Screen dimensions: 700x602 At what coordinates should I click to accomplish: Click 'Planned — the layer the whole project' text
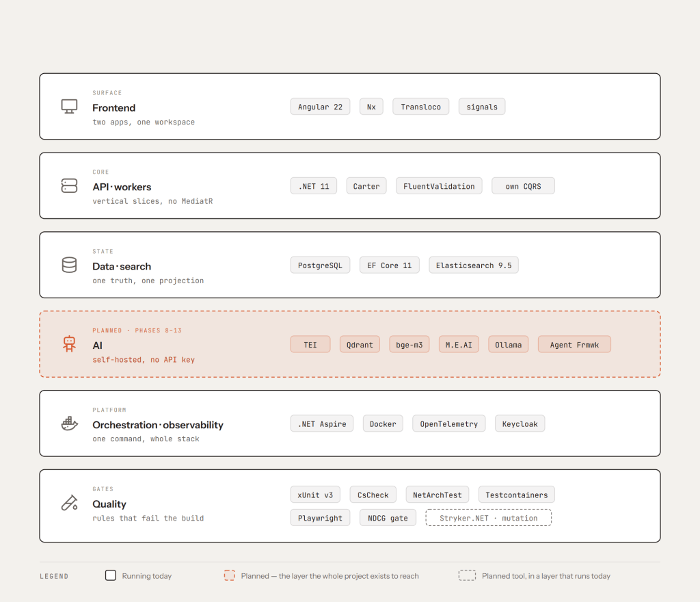point(330,576)
